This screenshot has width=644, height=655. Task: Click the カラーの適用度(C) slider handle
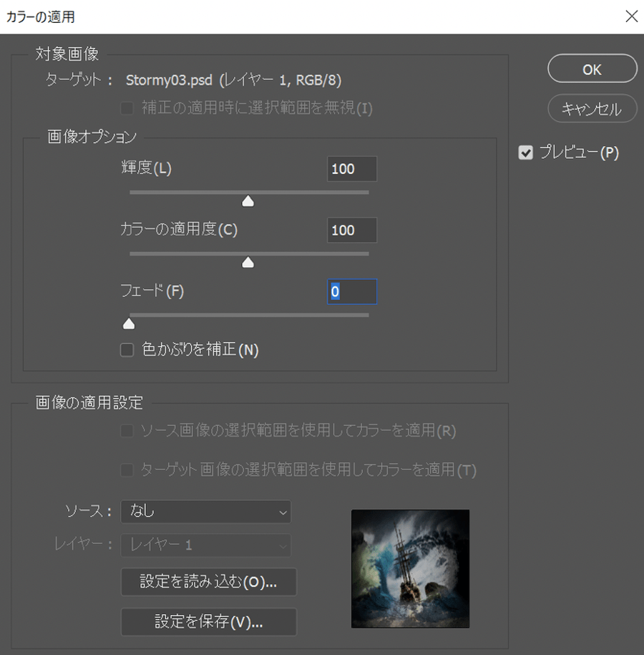(248, 262)
